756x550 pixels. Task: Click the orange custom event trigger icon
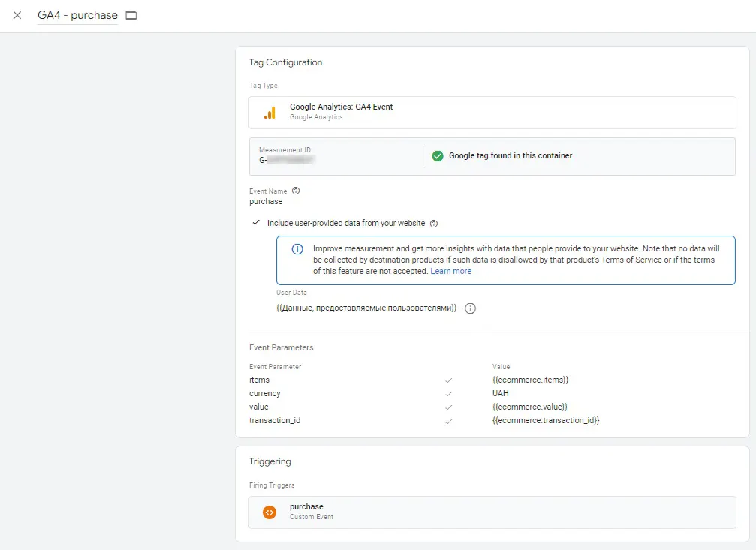[270, 512]
